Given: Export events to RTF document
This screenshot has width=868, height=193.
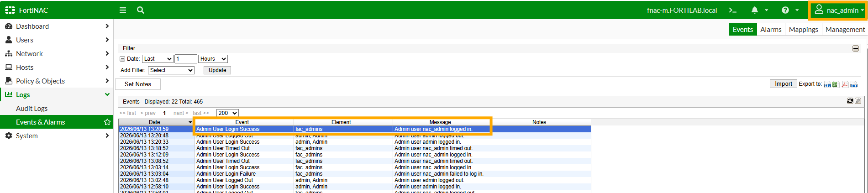Looking at the screenshot, I should tap(853, 84).
